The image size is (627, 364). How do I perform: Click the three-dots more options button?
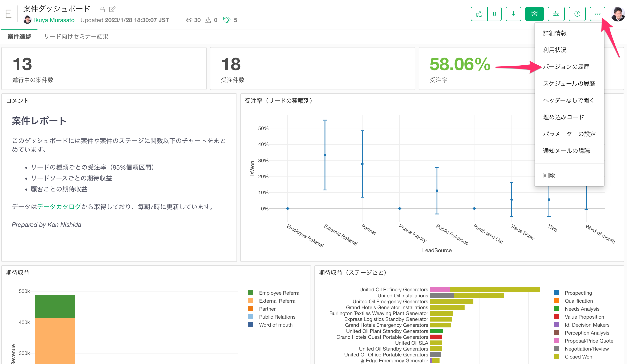597,14
